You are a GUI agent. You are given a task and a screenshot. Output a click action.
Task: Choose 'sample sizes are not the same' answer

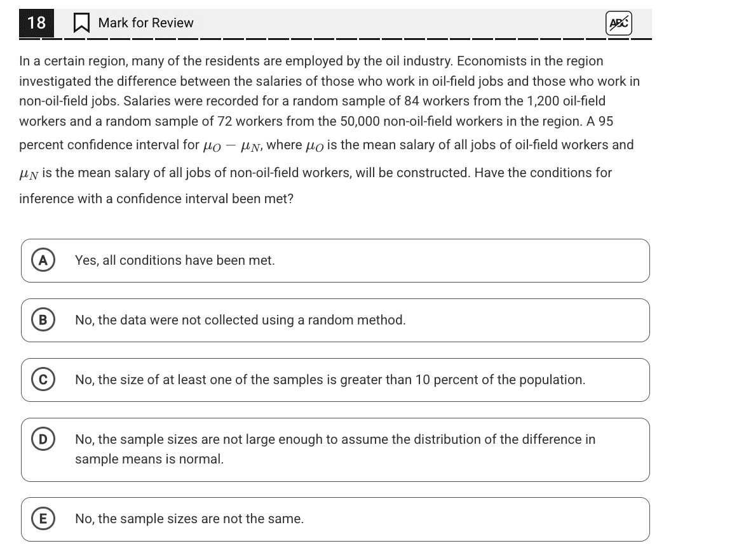(335, 519)
